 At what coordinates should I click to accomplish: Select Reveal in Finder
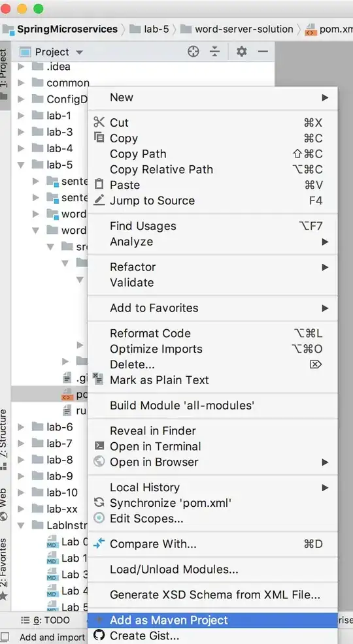(213, 431)
